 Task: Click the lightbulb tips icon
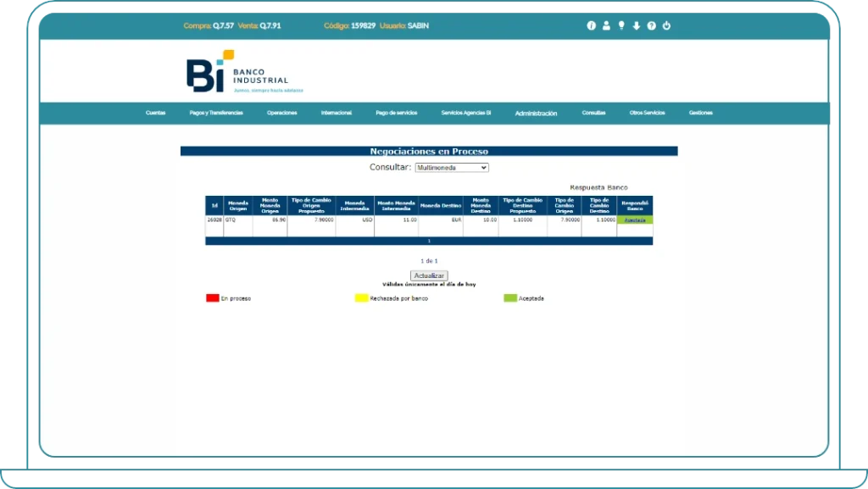point(621,25)
